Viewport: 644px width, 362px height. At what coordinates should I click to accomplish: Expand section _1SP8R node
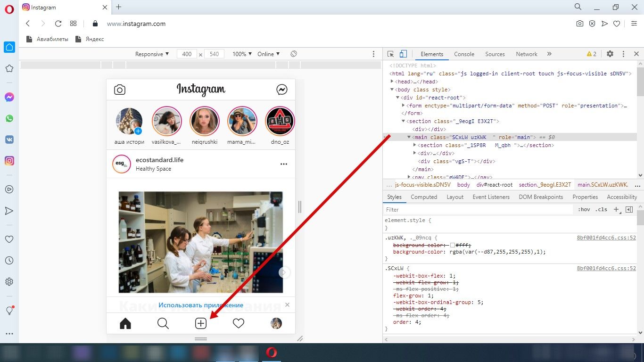pos(415,145)
